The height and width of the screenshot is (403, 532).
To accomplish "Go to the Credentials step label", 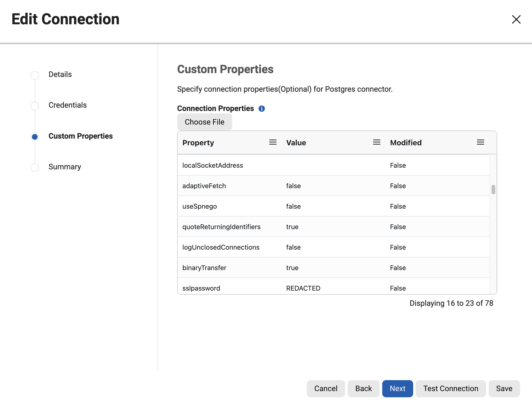I will click(x=68, y=105).
